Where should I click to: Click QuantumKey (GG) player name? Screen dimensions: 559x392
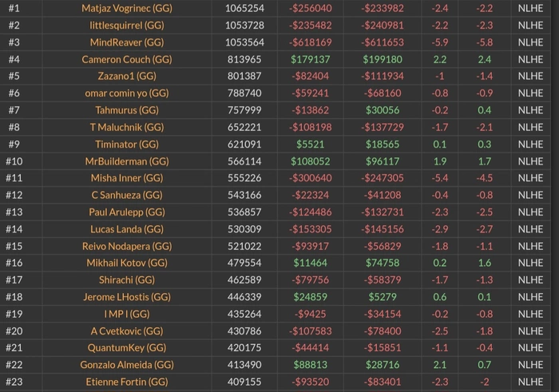point(127,347)
